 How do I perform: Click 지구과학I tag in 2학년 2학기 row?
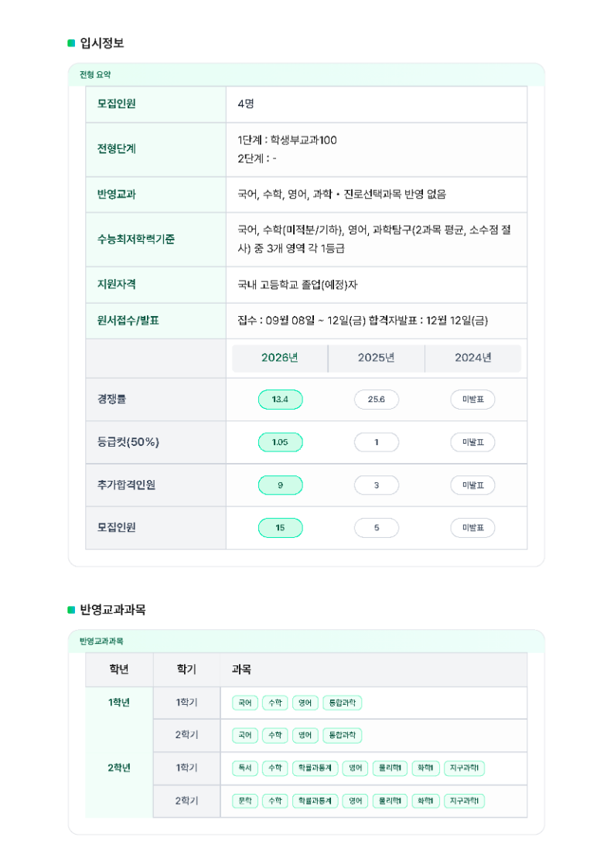[x=465, y=802]
